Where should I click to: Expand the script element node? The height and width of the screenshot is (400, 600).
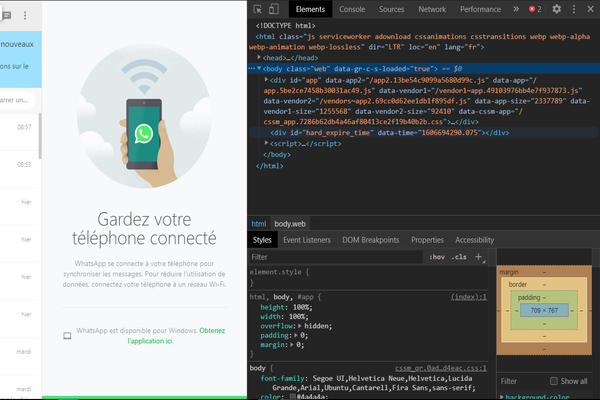click(x=266, y=143)
